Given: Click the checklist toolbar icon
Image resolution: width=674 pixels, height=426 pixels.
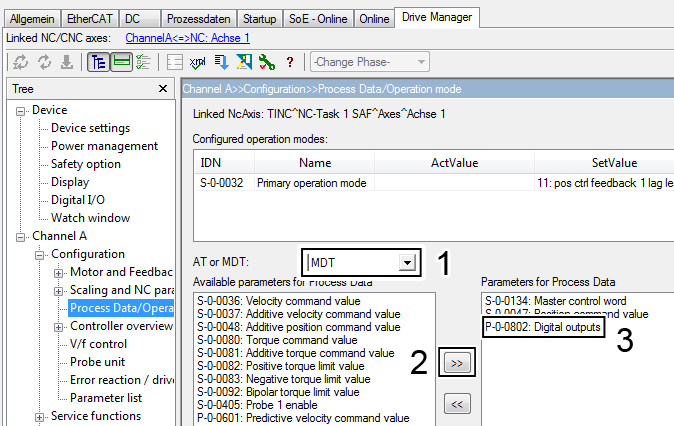Looking at the screenshot, I should pos(143,62).
